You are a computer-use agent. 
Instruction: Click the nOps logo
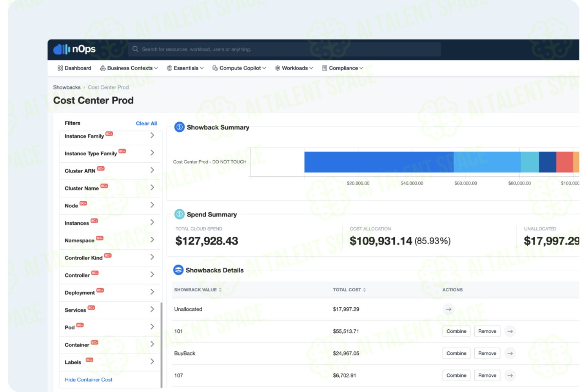pos(74,49)
